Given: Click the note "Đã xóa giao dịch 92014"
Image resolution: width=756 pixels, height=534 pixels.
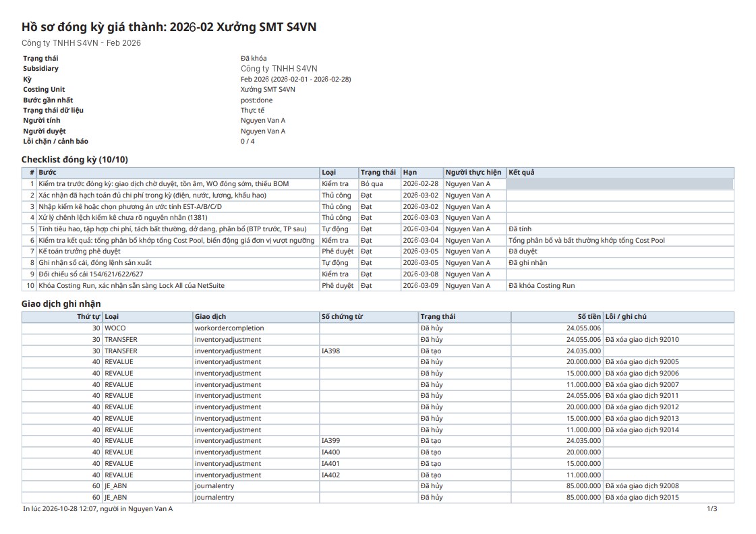Looking at the screenshot, I should [642, 430].
